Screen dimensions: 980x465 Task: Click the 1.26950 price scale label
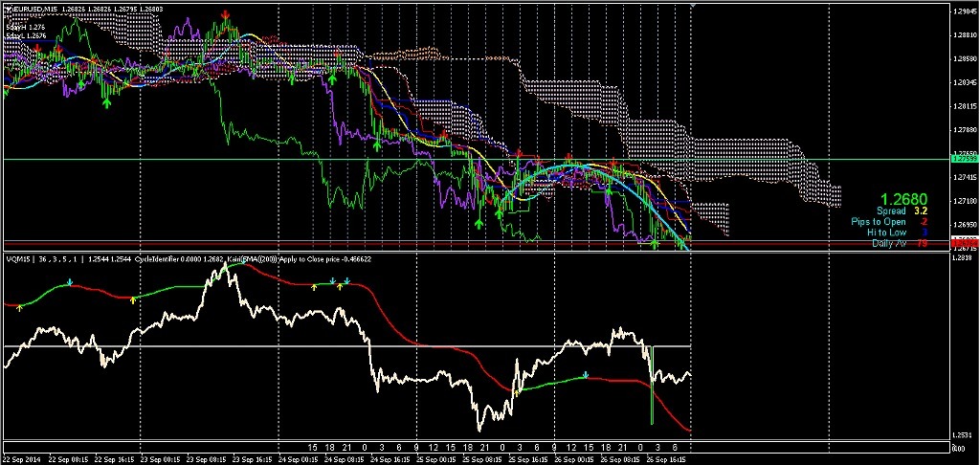[x=963, y=225]
